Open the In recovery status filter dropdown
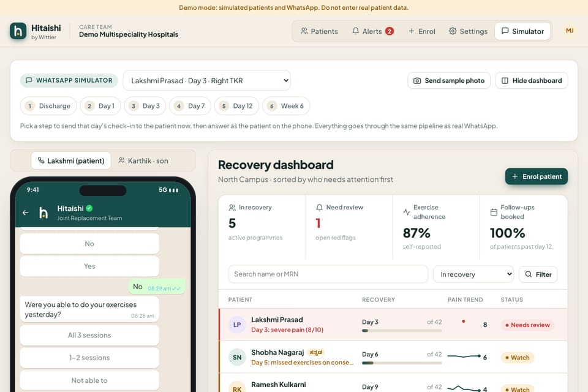This screenshot has height=392, width=588. pos(473,274)
